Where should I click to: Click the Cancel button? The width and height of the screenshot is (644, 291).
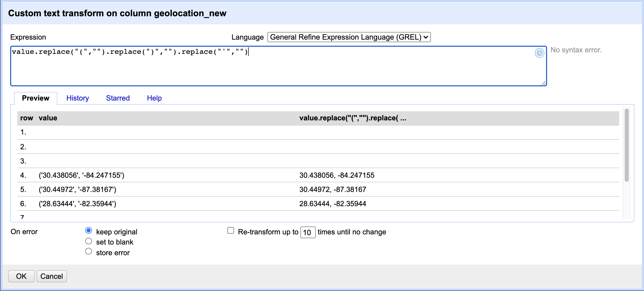click(52, 276)
